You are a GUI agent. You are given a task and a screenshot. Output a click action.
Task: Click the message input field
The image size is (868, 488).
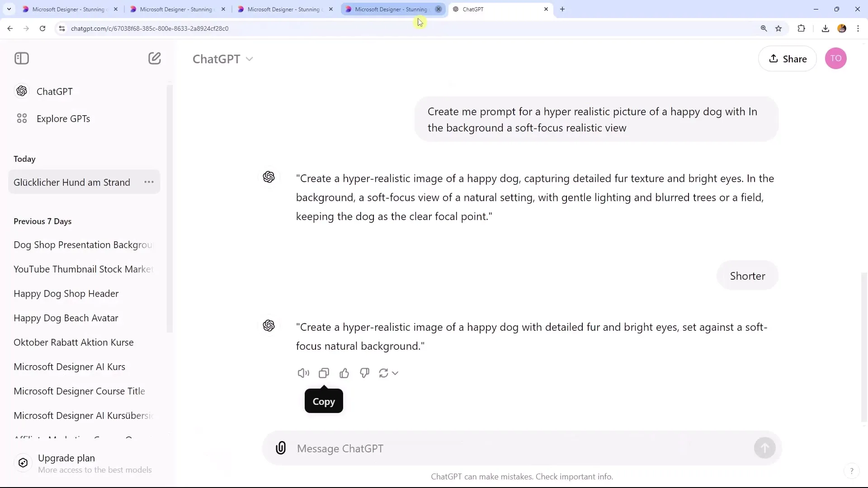[522, 447]
